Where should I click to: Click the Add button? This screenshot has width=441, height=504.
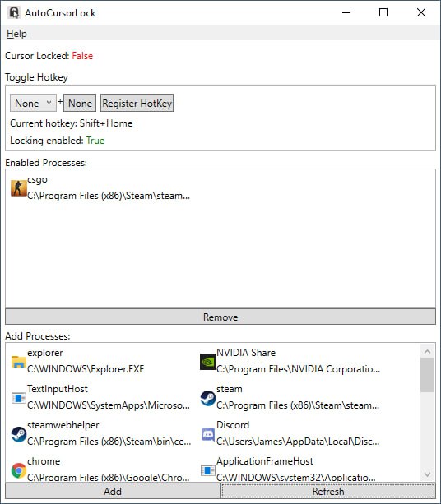point(113,491)
